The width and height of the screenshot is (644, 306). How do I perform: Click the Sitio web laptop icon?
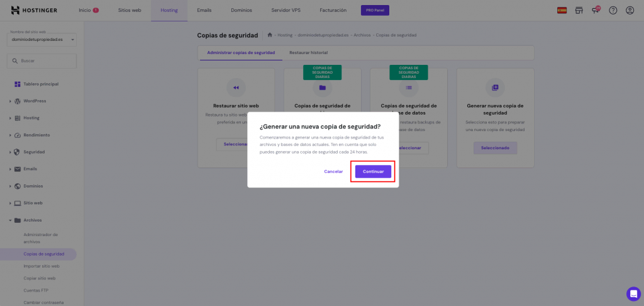tap(17, 203)
